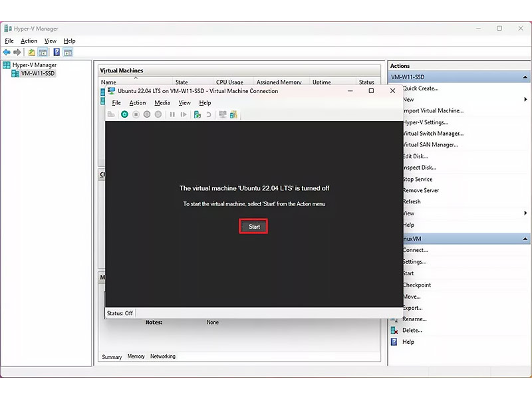Click the 'Status: Off' status bar text
The width and height of the screenshot is (532, 399).
point(120,313)
